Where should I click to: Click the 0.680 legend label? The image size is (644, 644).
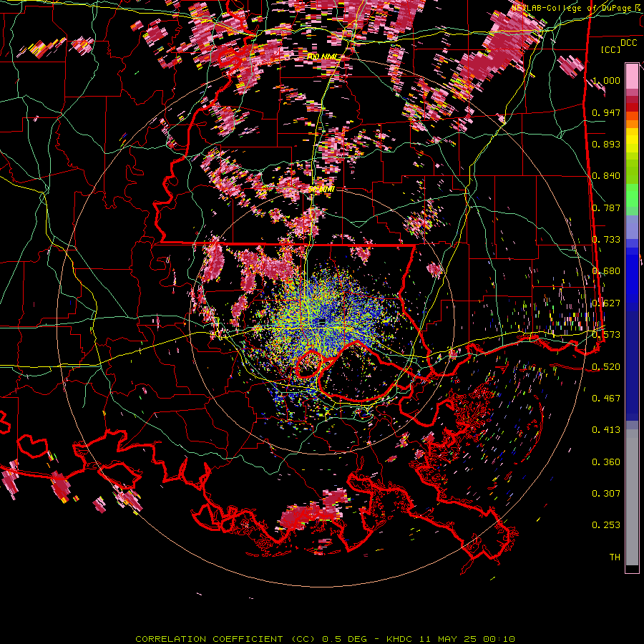point(606,271)
